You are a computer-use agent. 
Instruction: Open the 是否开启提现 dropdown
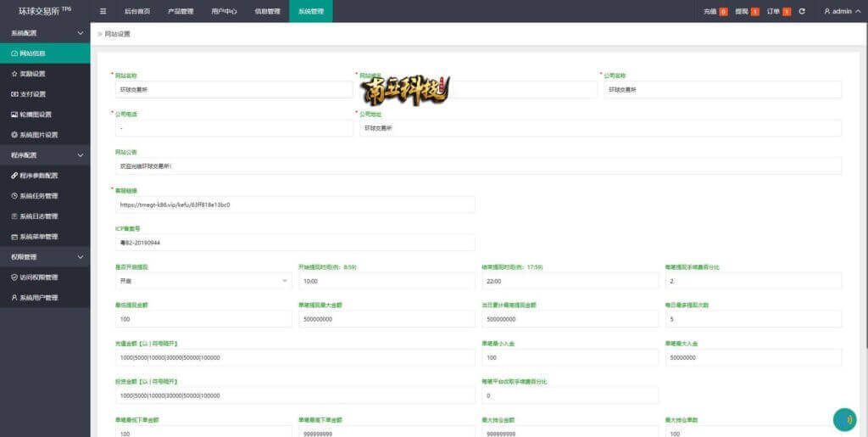203,281
